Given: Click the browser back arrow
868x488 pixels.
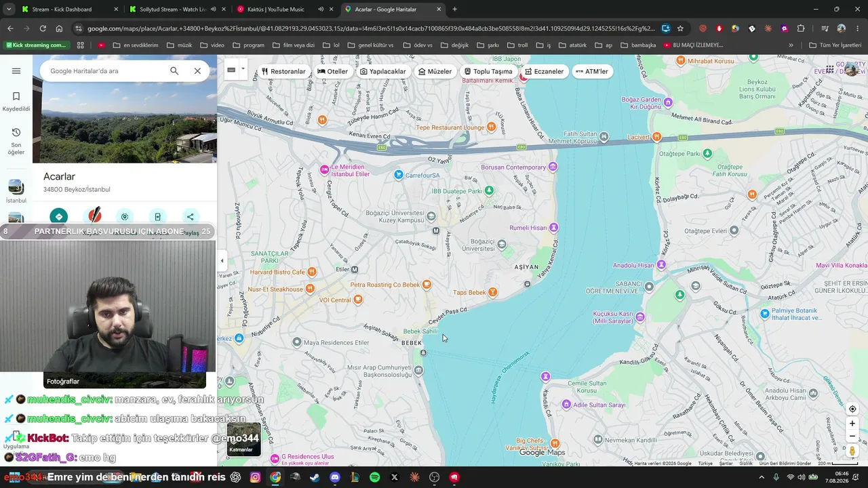Looking at the screenshot, I should tap(10, 28).
